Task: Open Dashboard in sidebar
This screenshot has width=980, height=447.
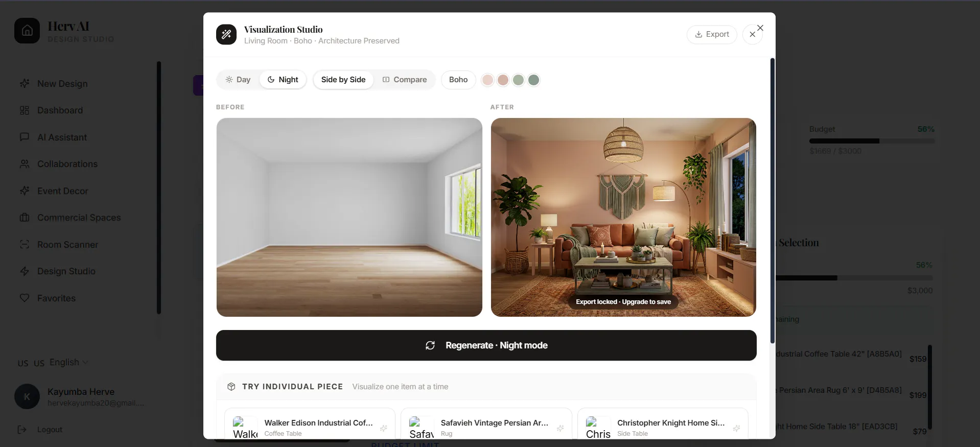Action: pos(60,110)
